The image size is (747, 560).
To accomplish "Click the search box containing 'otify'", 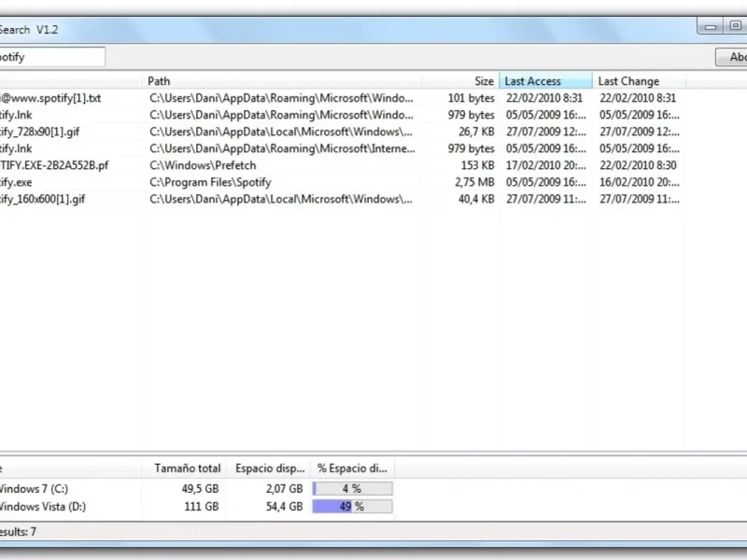I will click(x=52, y=57).
